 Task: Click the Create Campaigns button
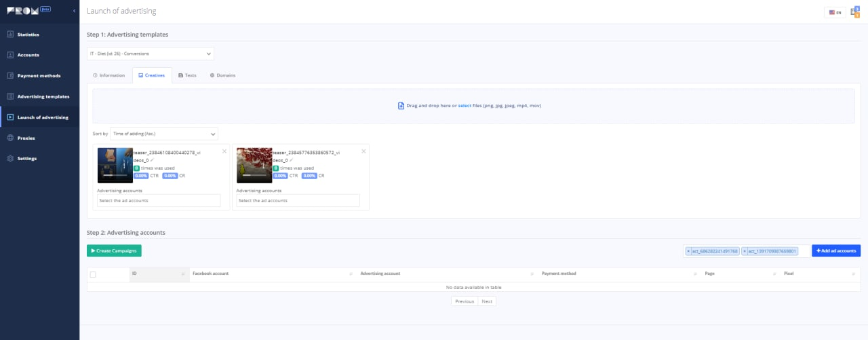(114, 251)
